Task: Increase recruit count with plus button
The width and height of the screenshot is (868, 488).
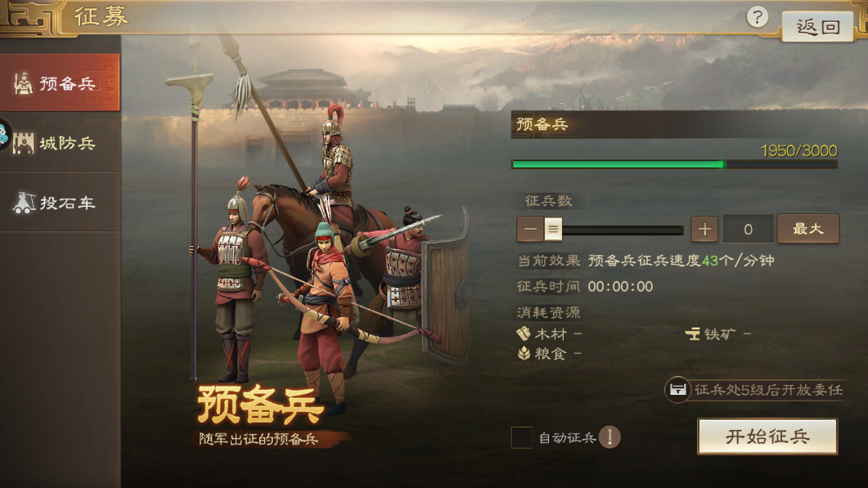Action: pos(704,229)
